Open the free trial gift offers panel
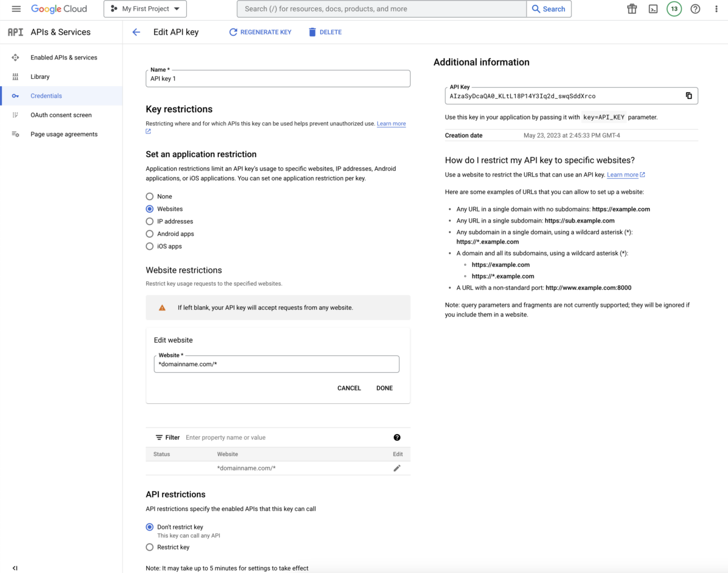 pos(632,8)
